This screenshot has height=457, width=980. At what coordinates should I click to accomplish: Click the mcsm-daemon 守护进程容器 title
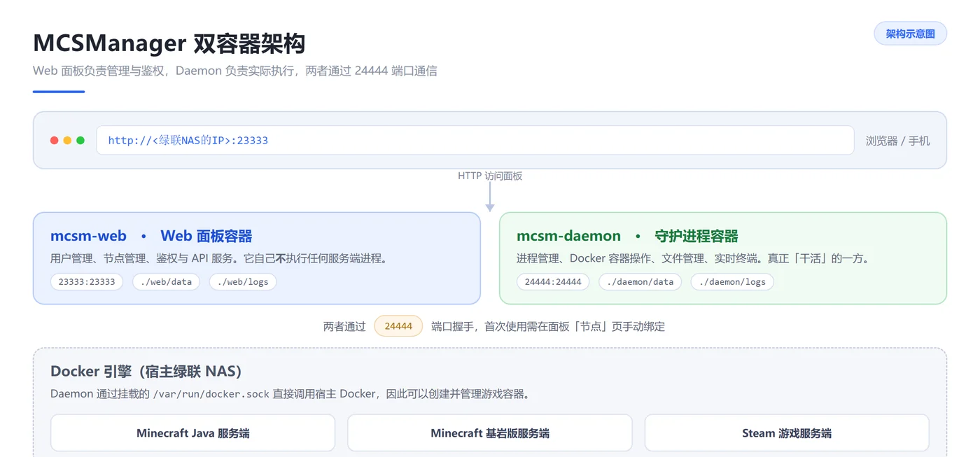[628, 236]
